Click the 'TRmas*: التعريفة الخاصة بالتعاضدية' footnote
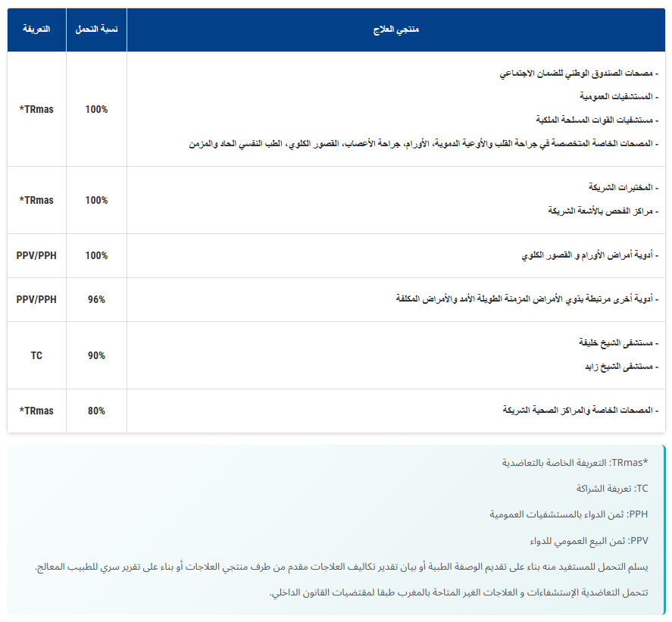Image resolution: width=672 pixels, height=622 pixels. pyautogui.click(x=580, y=462)
